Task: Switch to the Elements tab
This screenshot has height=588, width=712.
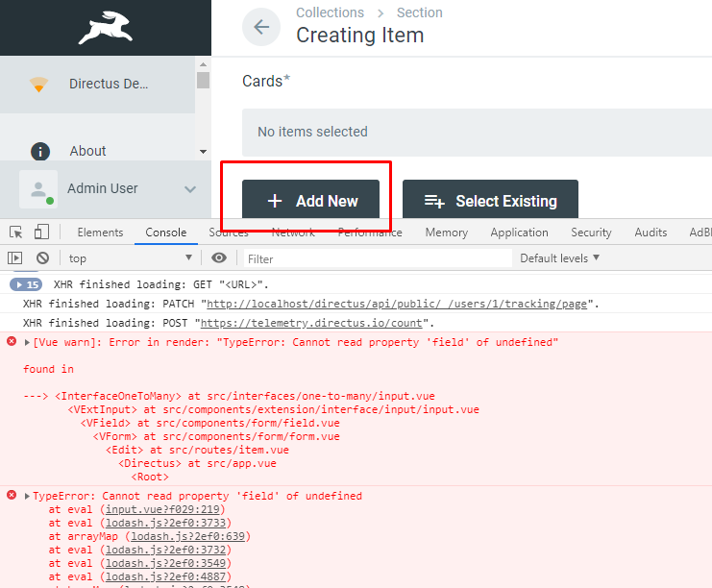Action: point(100,233)
